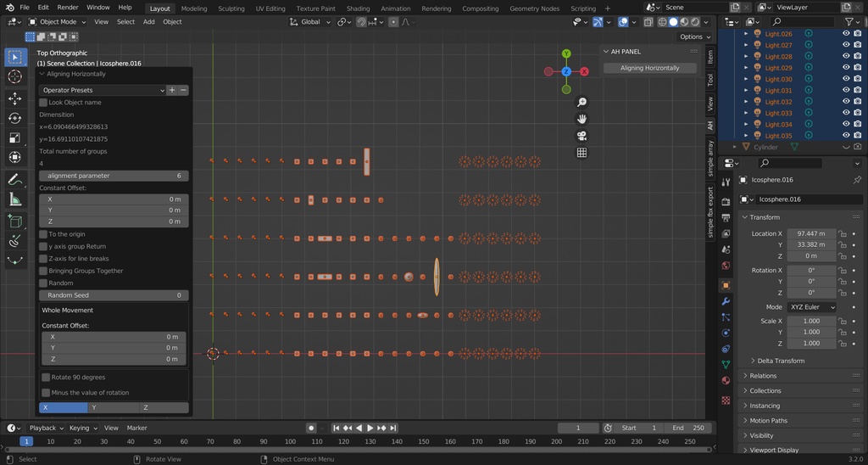Select the Move tool
868x465 pixels.
pos(15,98)
